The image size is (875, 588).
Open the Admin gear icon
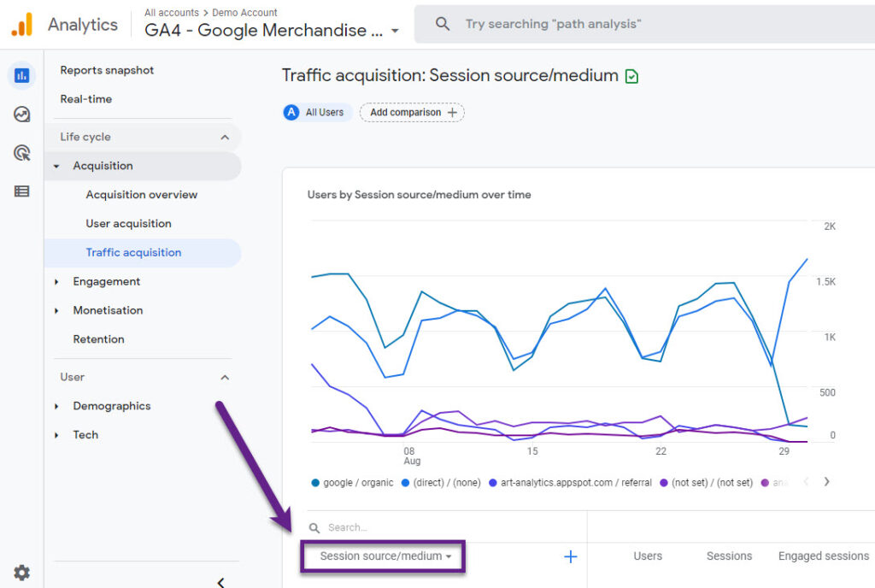point(21,573)
